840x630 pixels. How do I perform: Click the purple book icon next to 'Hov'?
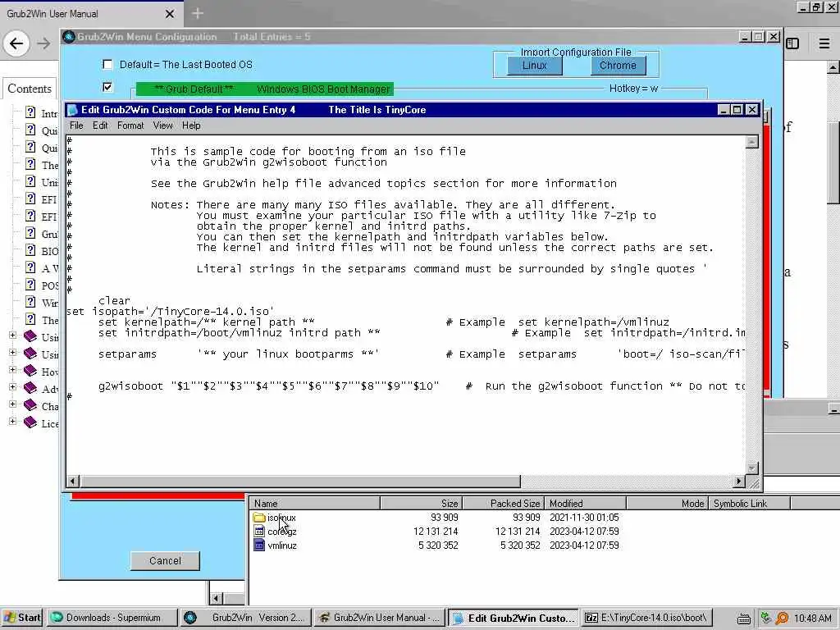pos(30,370)
